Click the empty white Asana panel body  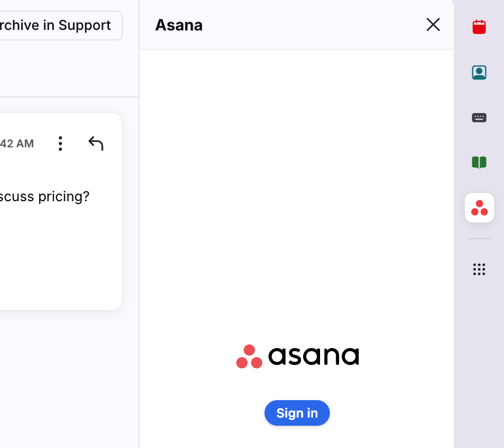coord(297,190)
